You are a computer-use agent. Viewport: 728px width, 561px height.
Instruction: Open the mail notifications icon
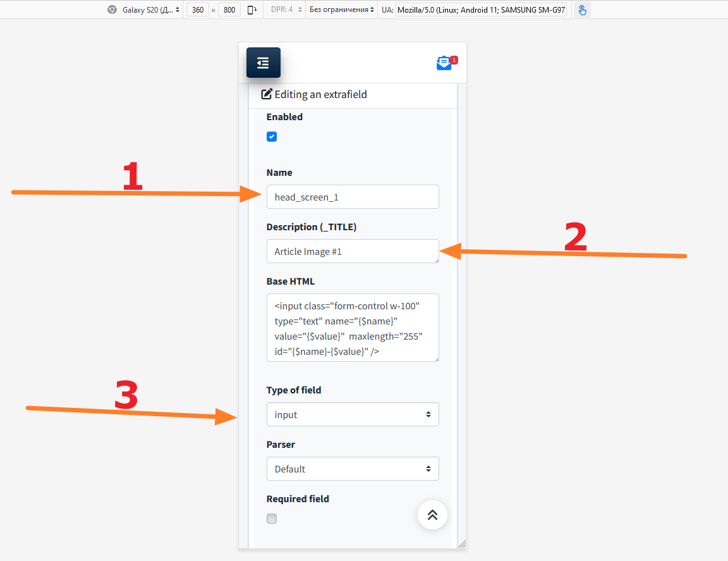[445, 63]
